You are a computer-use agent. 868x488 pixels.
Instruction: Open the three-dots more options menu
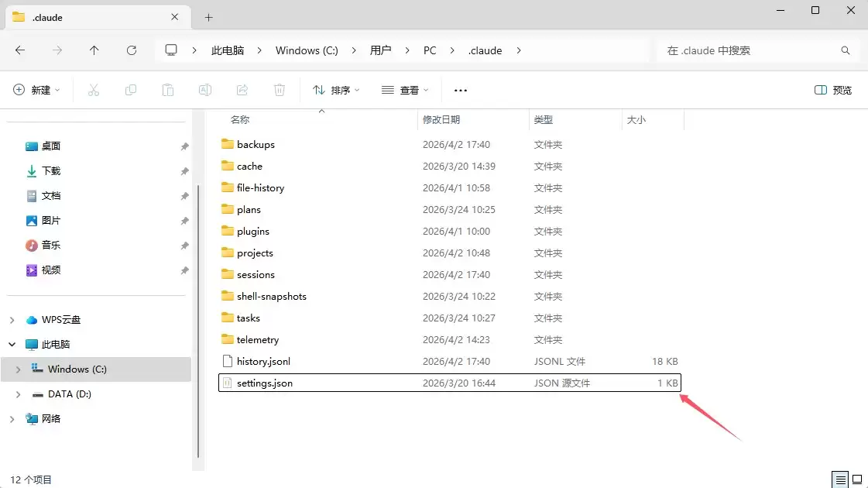461,91
